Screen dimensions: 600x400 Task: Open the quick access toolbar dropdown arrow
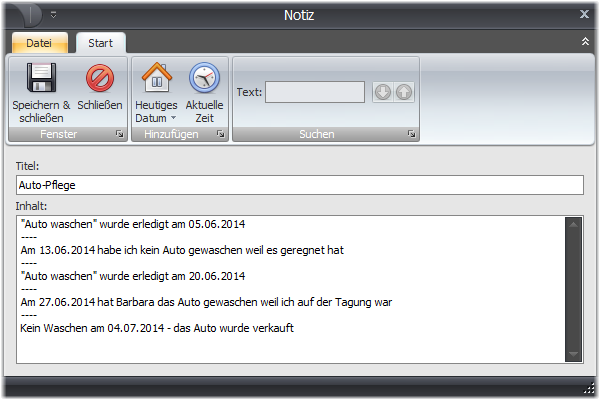coord(54,15)
